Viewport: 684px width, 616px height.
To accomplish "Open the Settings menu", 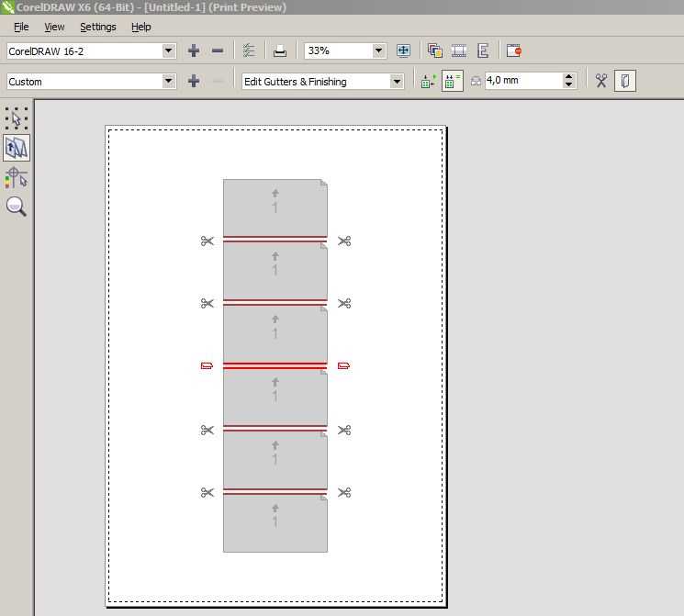I will pos(97,27).
